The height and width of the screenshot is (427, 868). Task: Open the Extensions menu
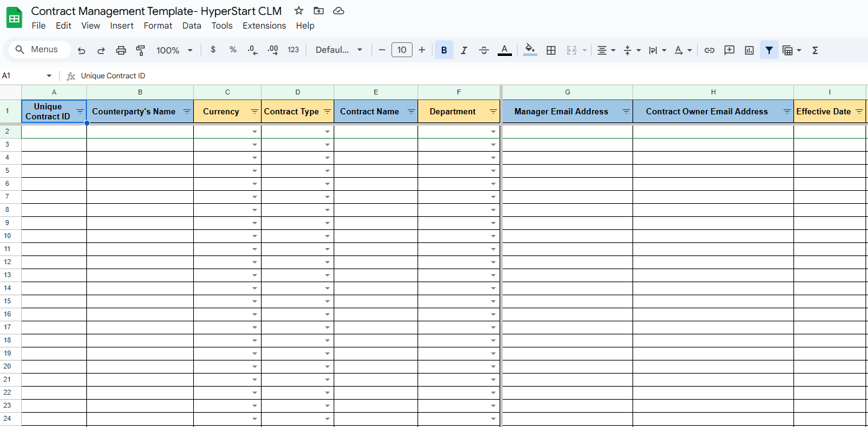tap(264, 25)
